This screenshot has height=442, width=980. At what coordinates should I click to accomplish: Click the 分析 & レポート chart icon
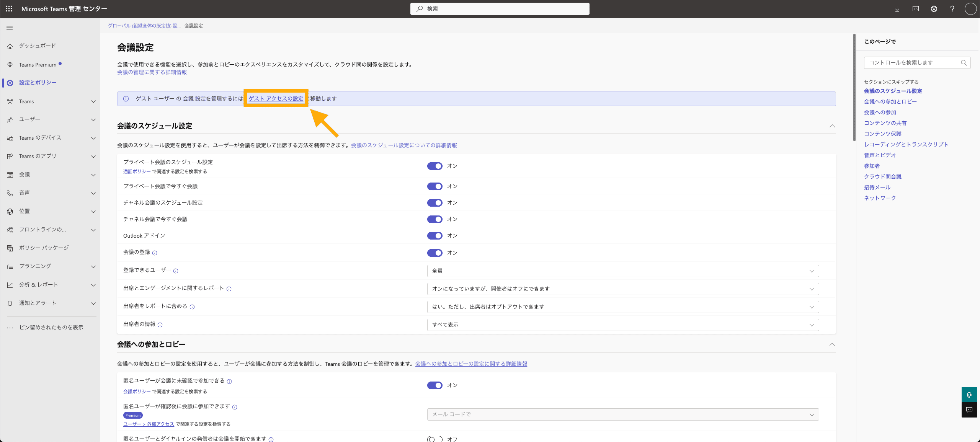[10, 285]
